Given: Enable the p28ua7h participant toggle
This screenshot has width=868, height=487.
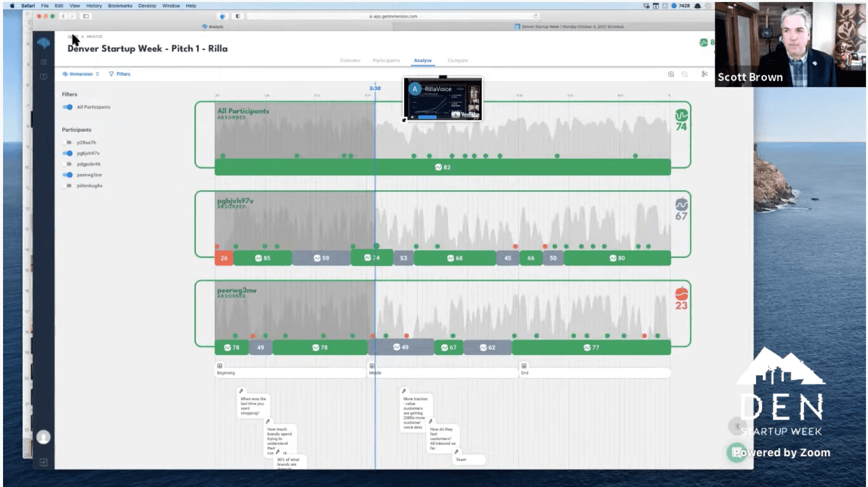Looking at the screenshot, I should click(x=66, y=142).
